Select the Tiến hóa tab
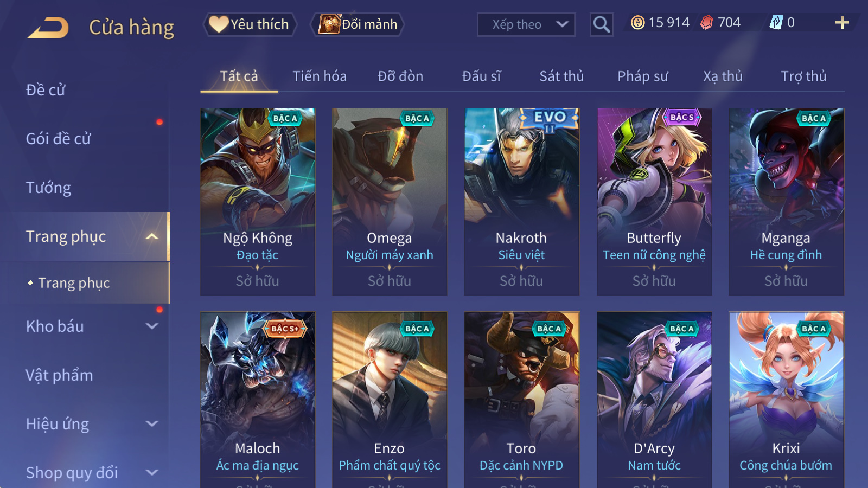868x488 pixels. [x=320, y=76]
